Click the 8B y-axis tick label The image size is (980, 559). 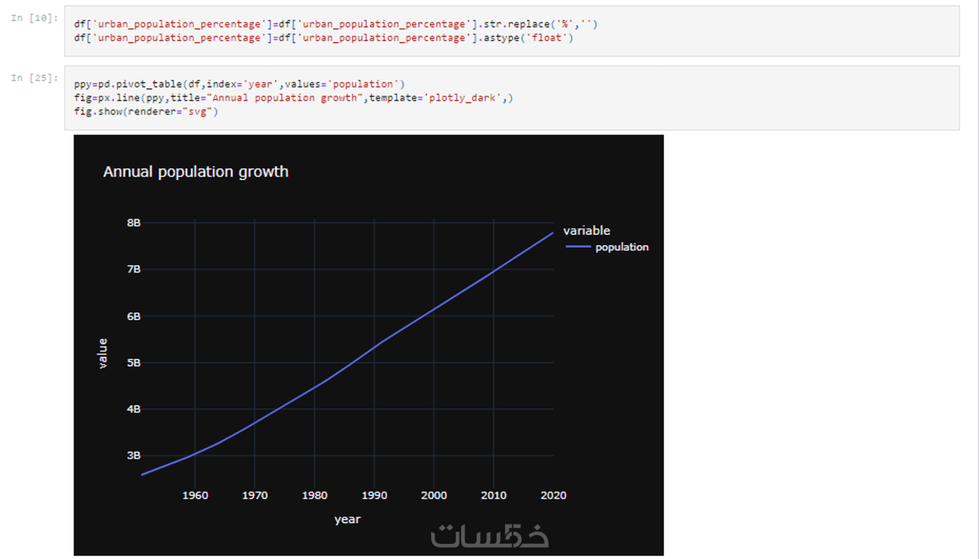(134, 222)
